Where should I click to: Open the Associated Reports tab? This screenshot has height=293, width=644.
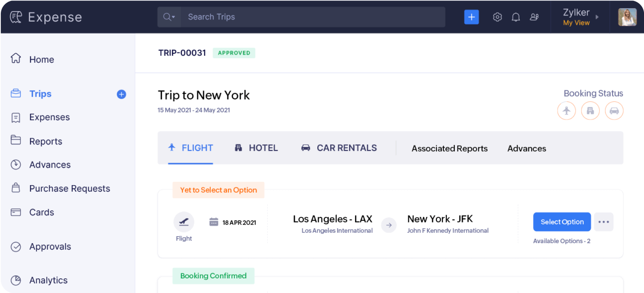pyautogui.click(x=449, y=148)
